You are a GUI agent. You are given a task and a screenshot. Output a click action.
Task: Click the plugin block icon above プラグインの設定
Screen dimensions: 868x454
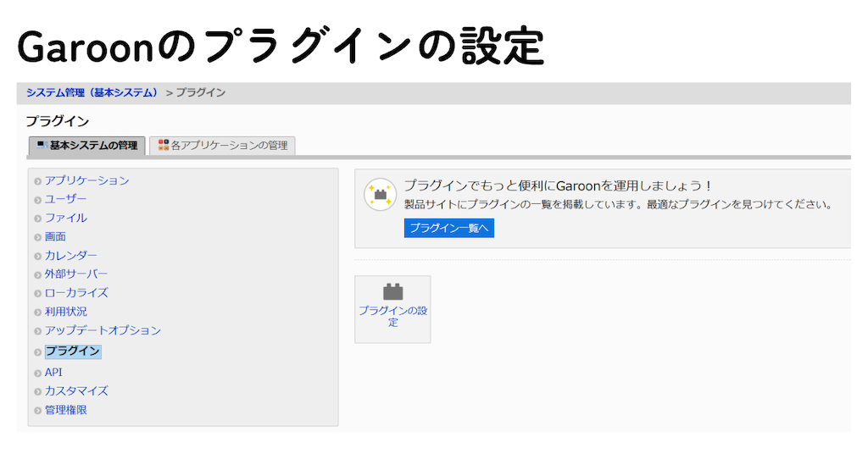pos(392,291)
